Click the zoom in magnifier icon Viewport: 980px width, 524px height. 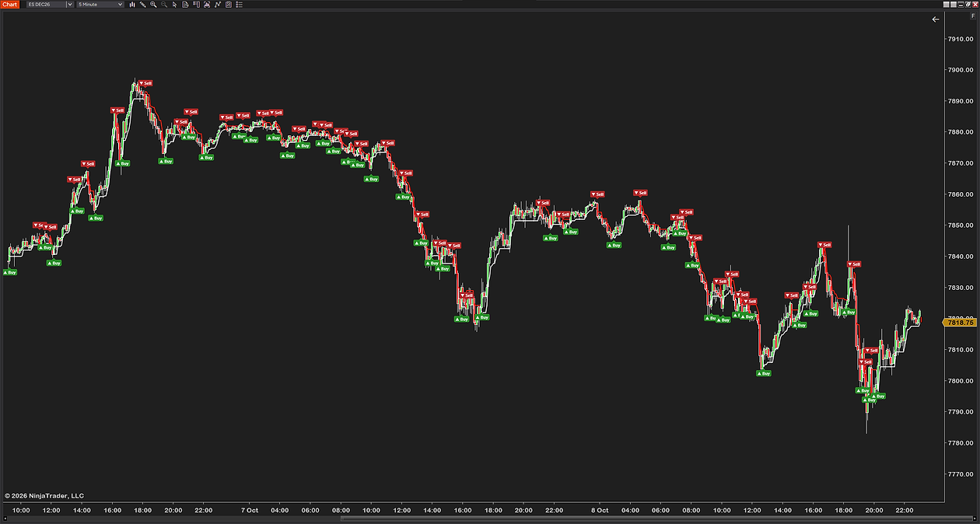click(x=153, y=5)
